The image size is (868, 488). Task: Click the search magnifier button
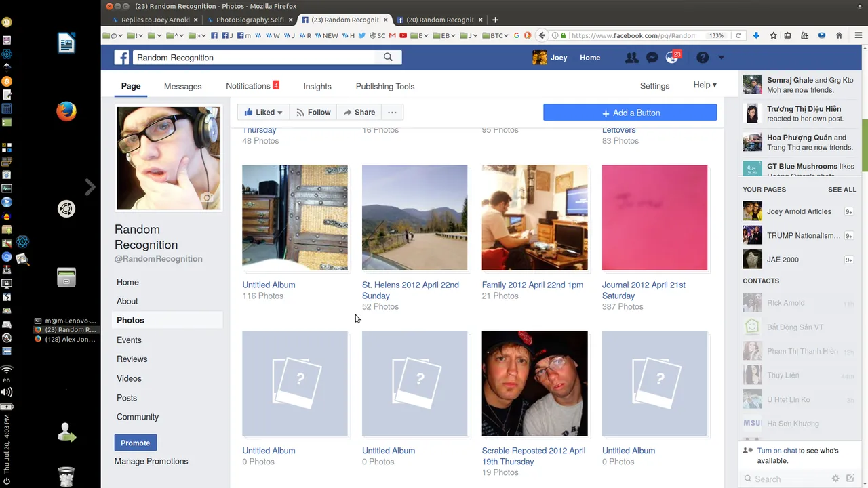point(388,58)
